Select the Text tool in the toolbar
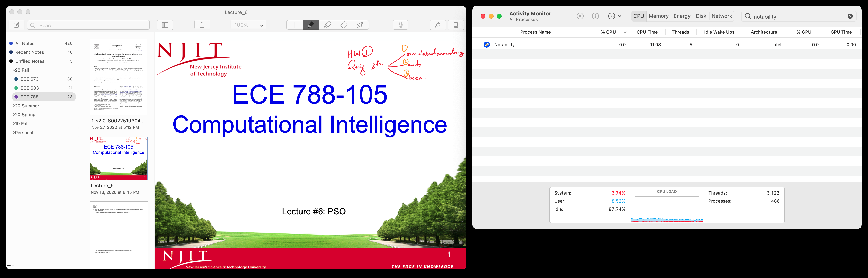This screenshot has width=868, height=278. click(x=294, y=25)
